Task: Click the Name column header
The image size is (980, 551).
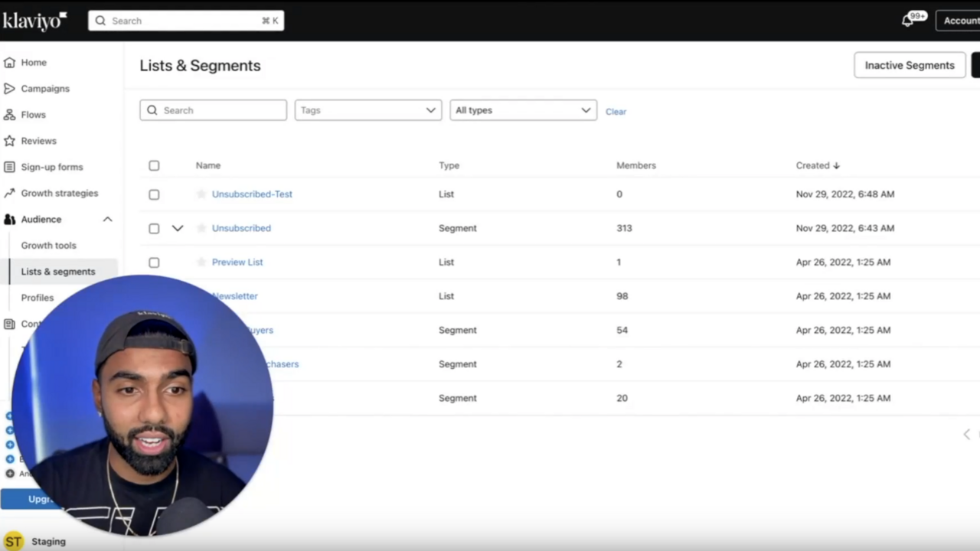Action: (x=208, y=165)
